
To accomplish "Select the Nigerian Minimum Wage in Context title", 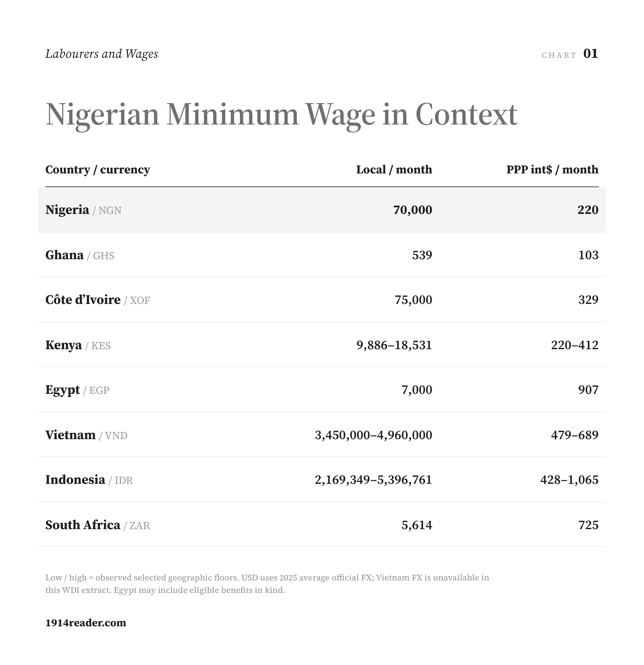I will tap(281, 115).
